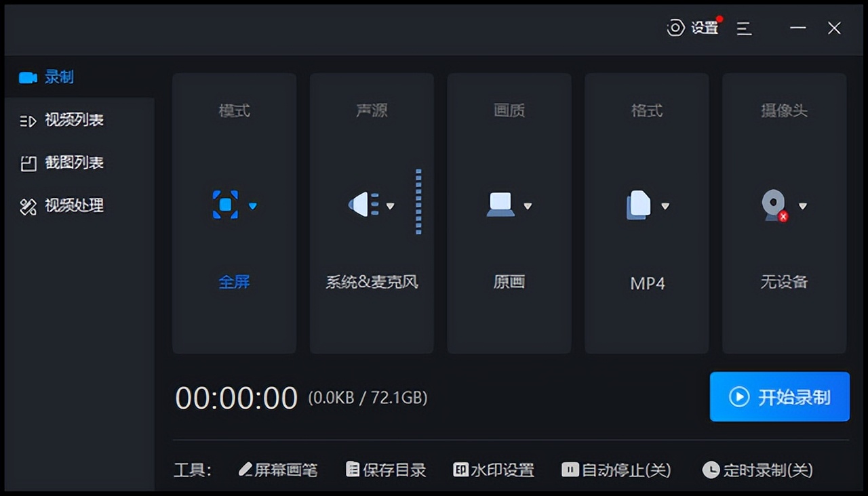Click the 屏幕画笔 screen pen icon

pyautogui.click(x=245, y=470)
